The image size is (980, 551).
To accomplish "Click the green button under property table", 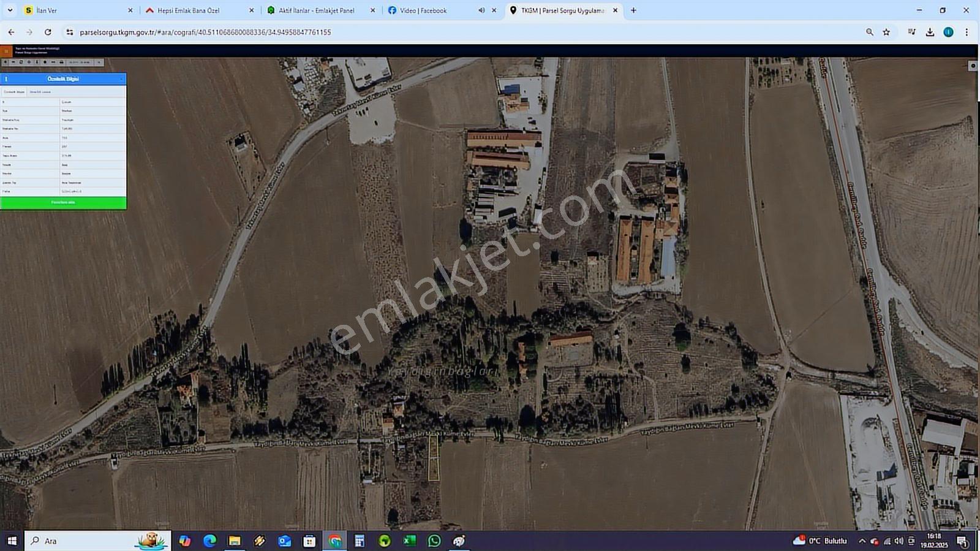I will 63,202.
